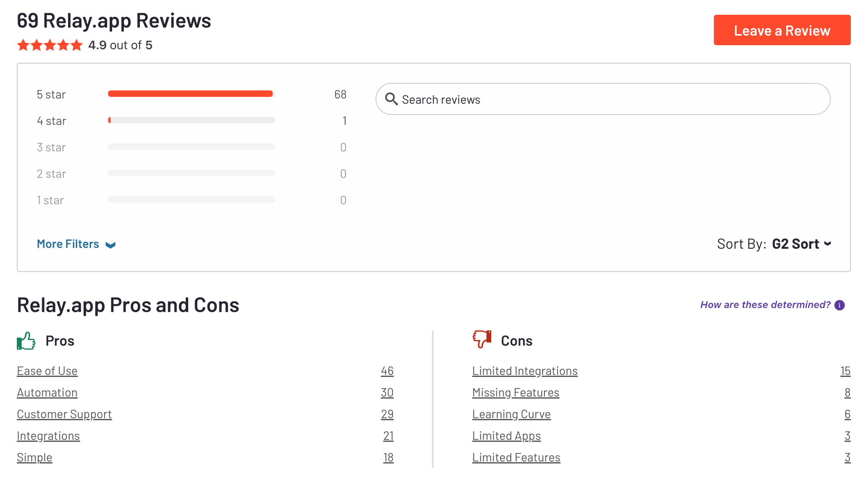Focus the Search reviews input field
The width and height of the screenshot is (868, 479).
[603, 99]
